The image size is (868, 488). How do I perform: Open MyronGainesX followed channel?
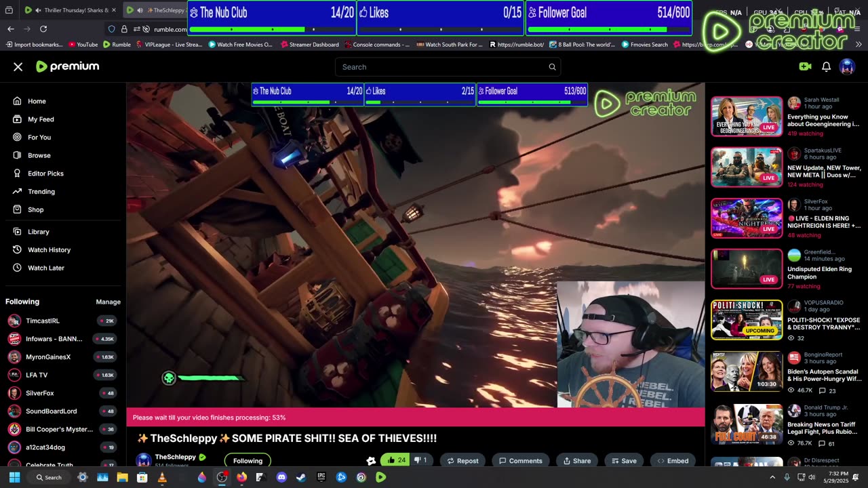(x=63, y=357)
